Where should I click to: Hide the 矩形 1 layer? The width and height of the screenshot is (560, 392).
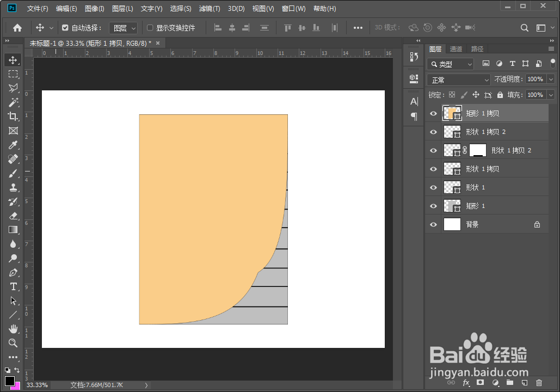(x=433, y=206)
